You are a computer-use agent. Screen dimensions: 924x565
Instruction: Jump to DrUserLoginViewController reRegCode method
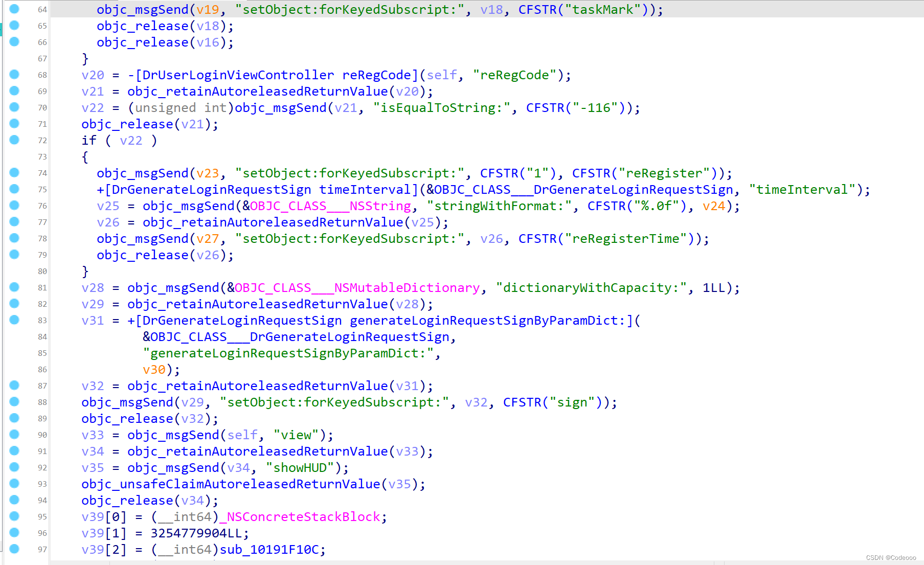(x=273, y=75)
